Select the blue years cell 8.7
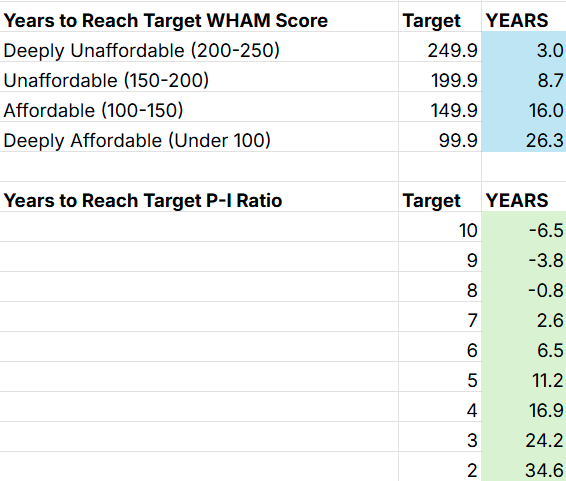 [x=524, y=76]
